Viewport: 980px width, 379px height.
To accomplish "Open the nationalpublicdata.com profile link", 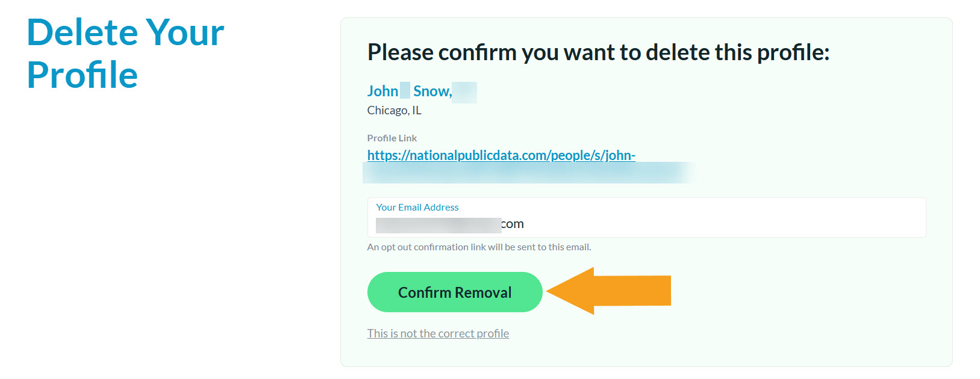I will (x=501, y=155).
